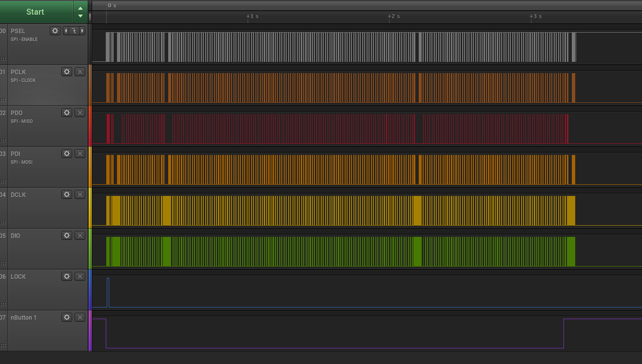
Task: Open LOCK channel settings gear
Action: [67, 276]
